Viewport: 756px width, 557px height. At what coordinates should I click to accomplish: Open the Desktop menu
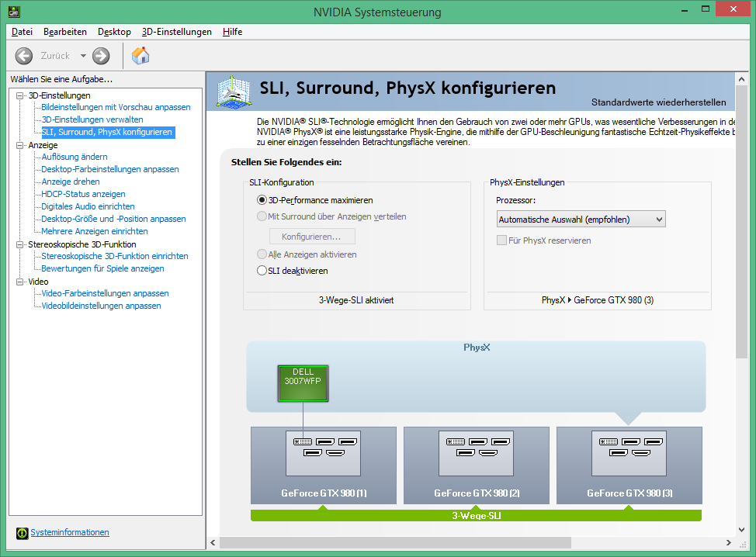click(x=114, y=32)
